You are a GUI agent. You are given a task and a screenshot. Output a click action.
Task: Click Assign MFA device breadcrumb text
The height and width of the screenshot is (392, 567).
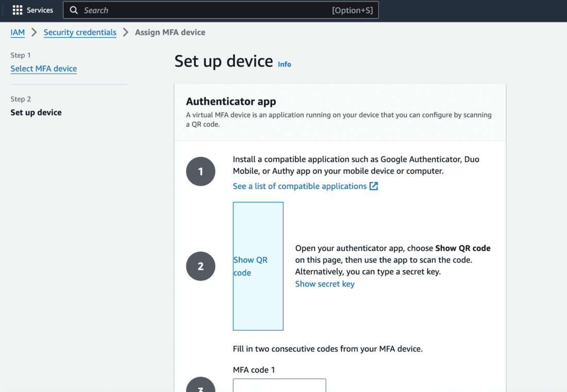click(x=170, y=32)
